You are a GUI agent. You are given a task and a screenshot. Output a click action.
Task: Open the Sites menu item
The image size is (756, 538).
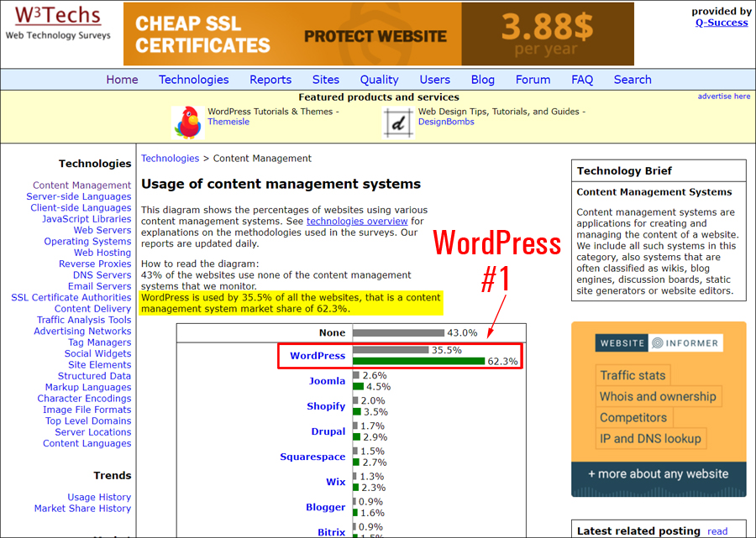click(x=326, y=80)
